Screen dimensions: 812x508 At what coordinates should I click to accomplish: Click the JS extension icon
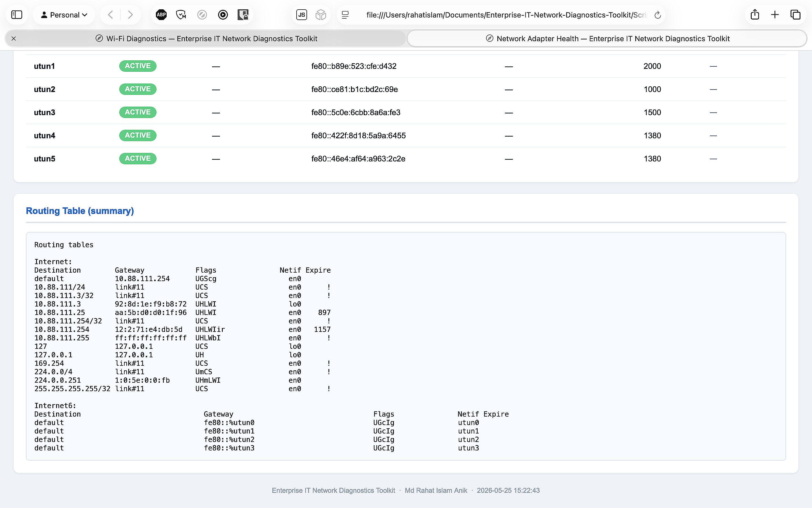pyautogui.click(x=302, y=15)
